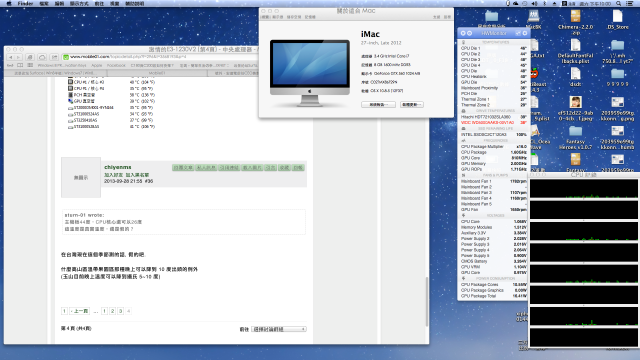Click the iMac image in About This Mac
Screen dimensions: 640x360
tap(310, 73)
